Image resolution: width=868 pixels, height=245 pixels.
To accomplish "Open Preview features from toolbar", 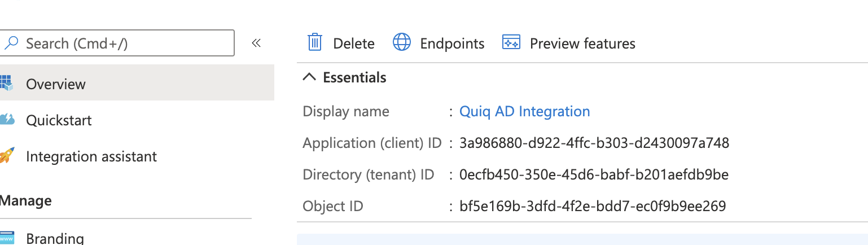I will coord(568,43).
